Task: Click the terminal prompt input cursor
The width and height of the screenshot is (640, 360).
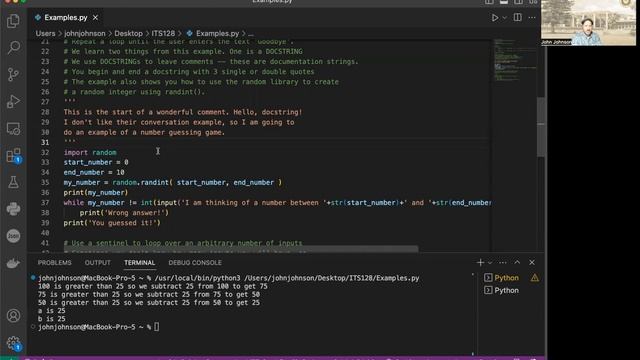Action: (x=157, y=327)
